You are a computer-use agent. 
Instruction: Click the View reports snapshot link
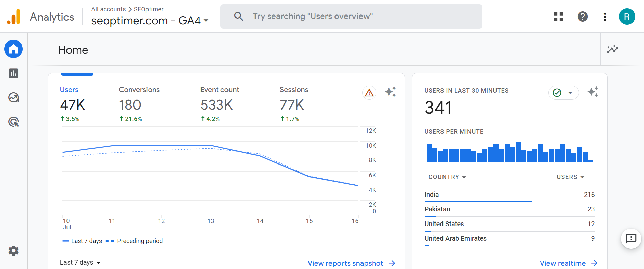351,263
